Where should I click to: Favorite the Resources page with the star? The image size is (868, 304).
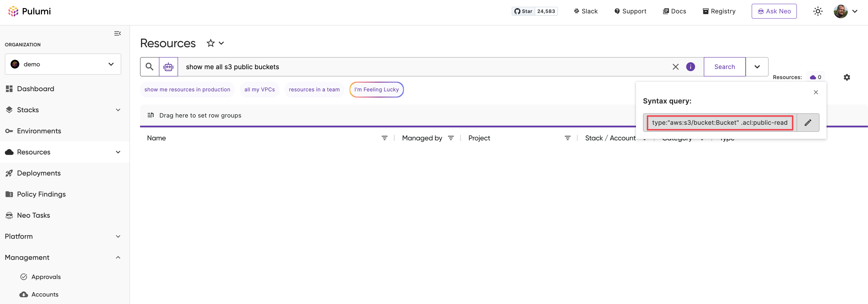point(210,43)
